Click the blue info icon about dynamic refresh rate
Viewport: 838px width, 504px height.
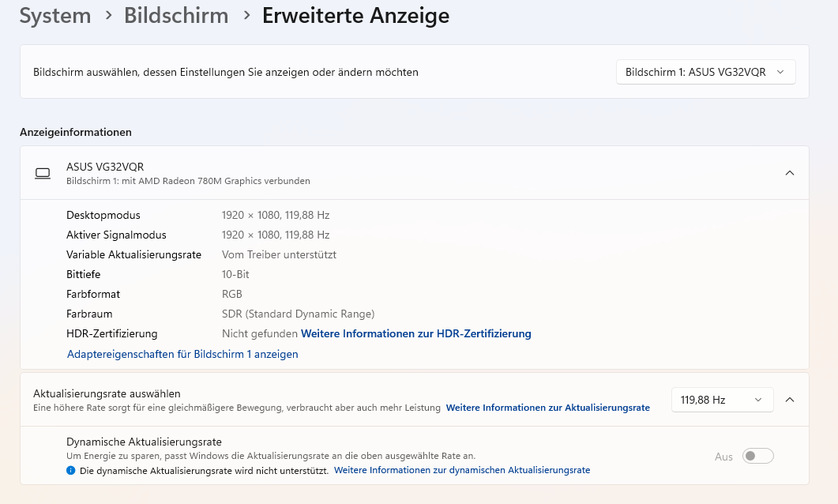pyautogui.click(x=71, y=470)
